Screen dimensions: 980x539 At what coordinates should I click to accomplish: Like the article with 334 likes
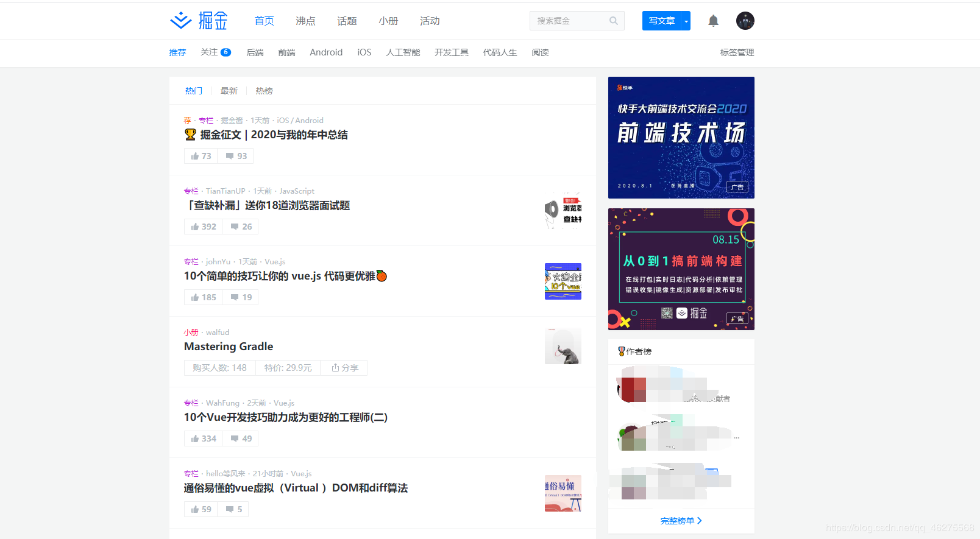pyautogui.click(x=204, y=439)
